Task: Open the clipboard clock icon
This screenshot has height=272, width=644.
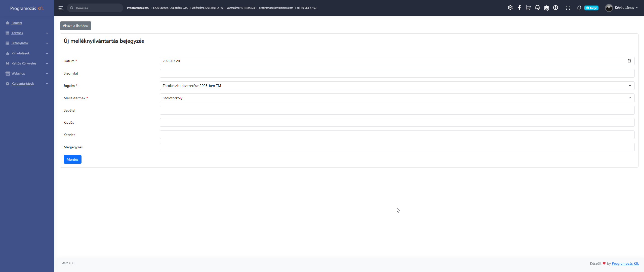Action: point(546,8)
